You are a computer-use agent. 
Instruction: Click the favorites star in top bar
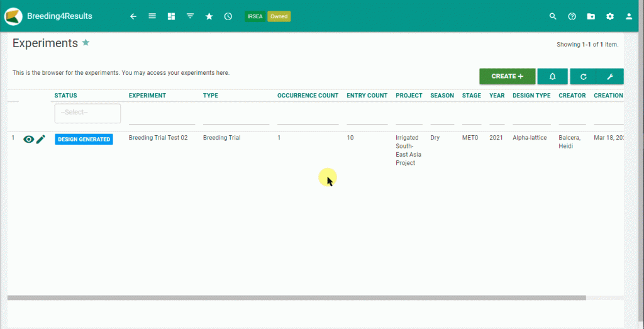[x=209, y=16]
